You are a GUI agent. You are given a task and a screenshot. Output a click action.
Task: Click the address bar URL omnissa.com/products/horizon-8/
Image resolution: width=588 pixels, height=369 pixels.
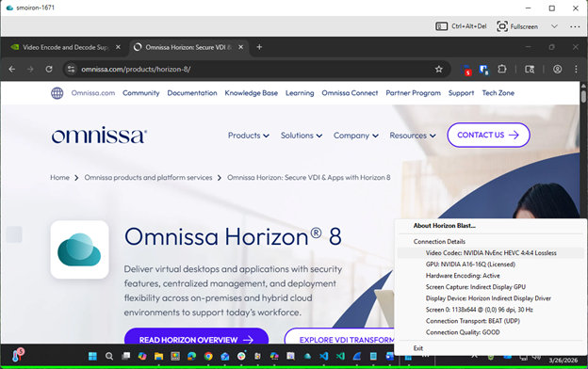[x=136, y=70]
